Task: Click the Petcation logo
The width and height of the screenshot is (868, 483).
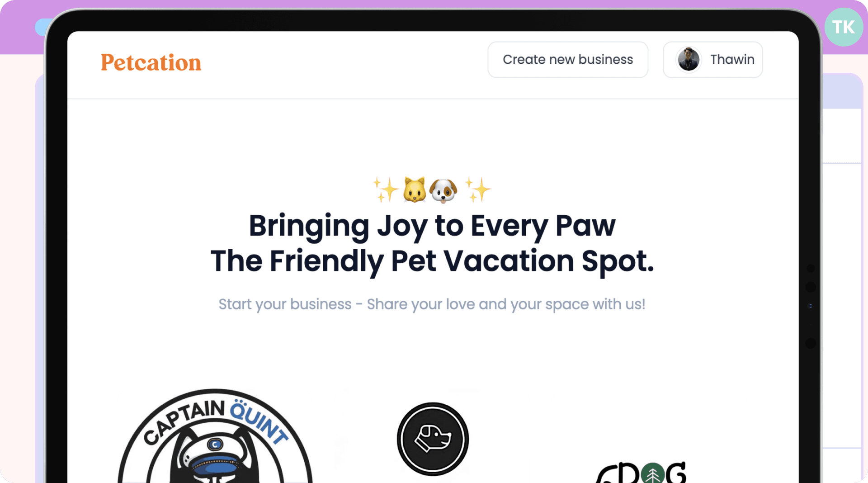Action: coord(151,62)
